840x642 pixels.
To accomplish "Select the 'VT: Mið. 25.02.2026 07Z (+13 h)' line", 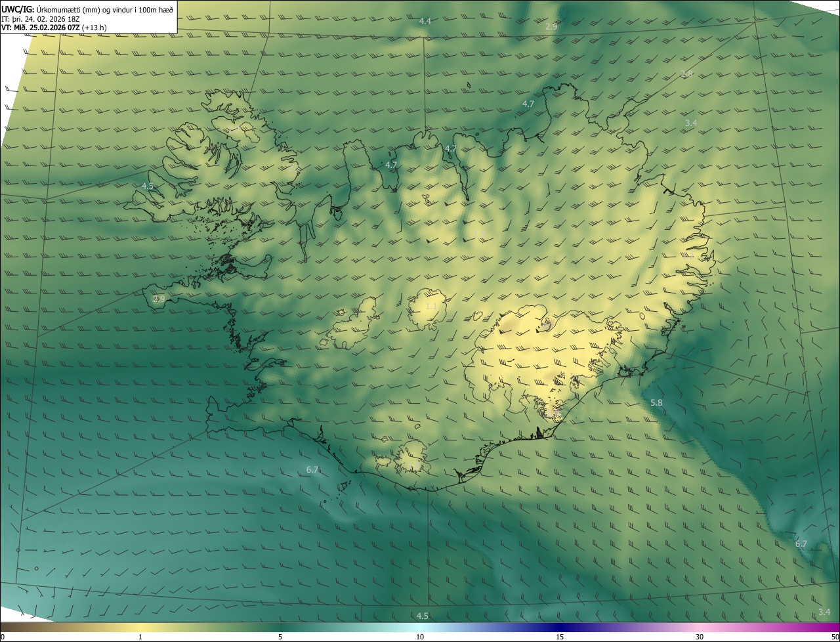I will (x=54, y=28).
